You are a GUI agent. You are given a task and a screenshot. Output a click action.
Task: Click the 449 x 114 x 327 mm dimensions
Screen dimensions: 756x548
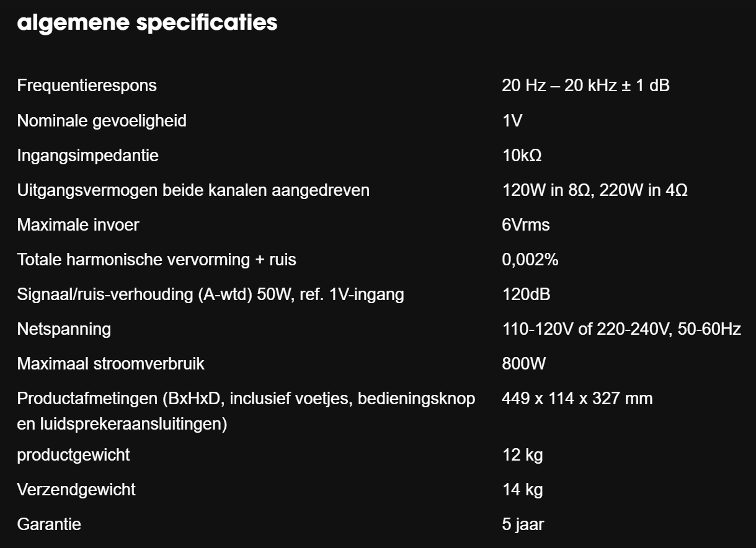(x=577, y=398)
